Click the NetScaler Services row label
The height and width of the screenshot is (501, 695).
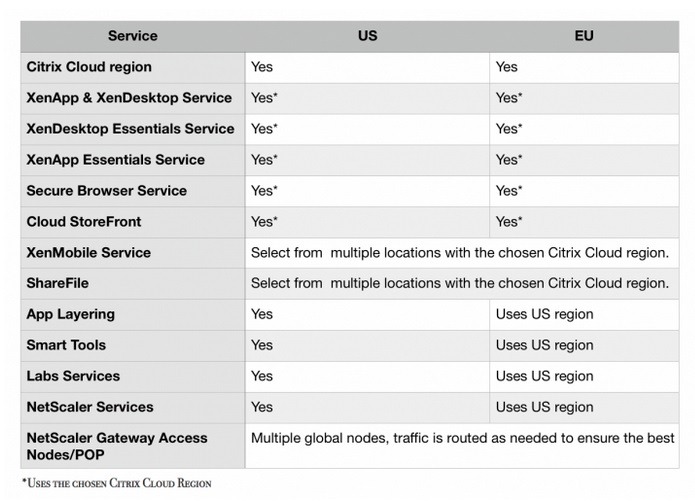pos(90,407)
